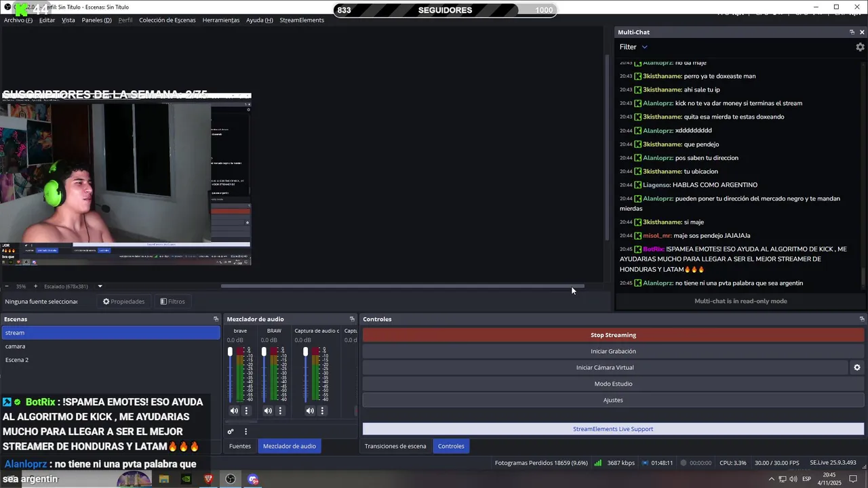The width and height of the screenshot is (868, 488).
Task: Open StreamElements Live Support
Action: tap(613, 429)
